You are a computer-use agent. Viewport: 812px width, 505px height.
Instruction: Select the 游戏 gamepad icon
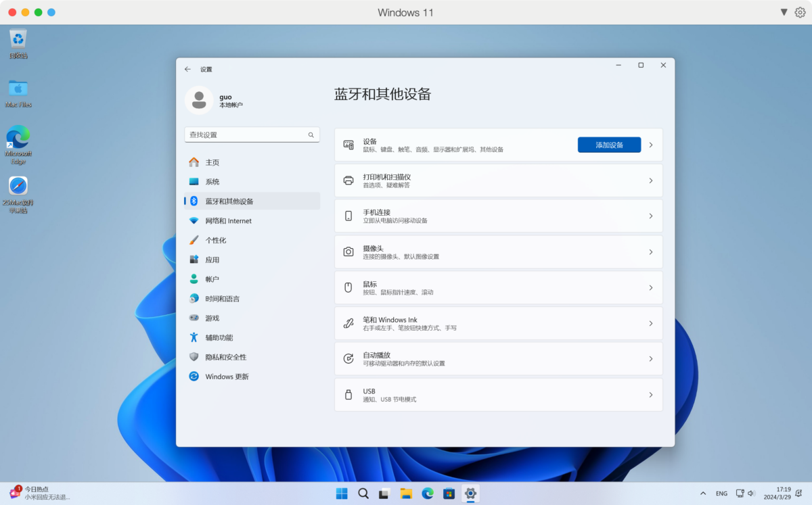click(x=194, y=318)
